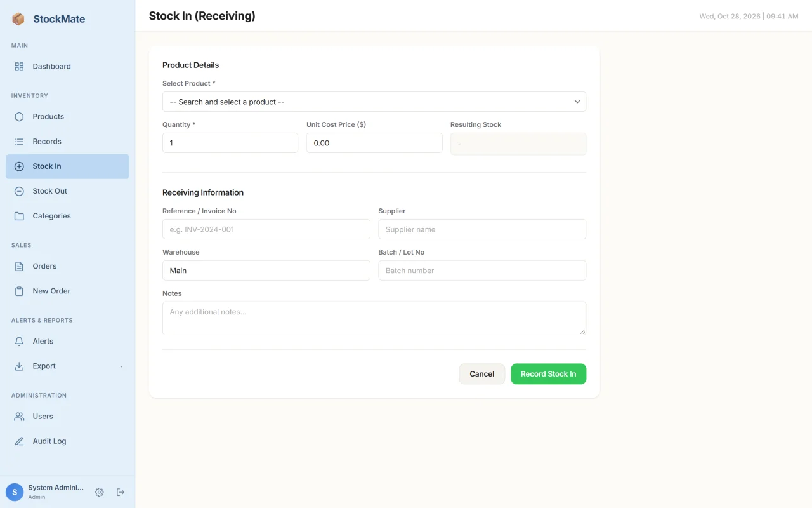Image resolution: width=812 pixels, height=508 pixels.
Task: Open the Records menu item
Action: 67,142
